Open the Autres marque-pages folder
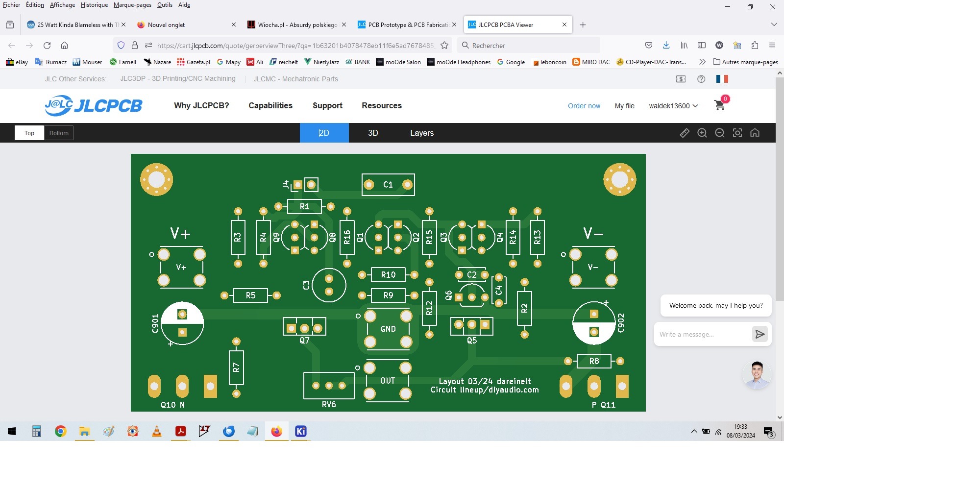This screenshot has height=490, width=980. click(745, 62)
